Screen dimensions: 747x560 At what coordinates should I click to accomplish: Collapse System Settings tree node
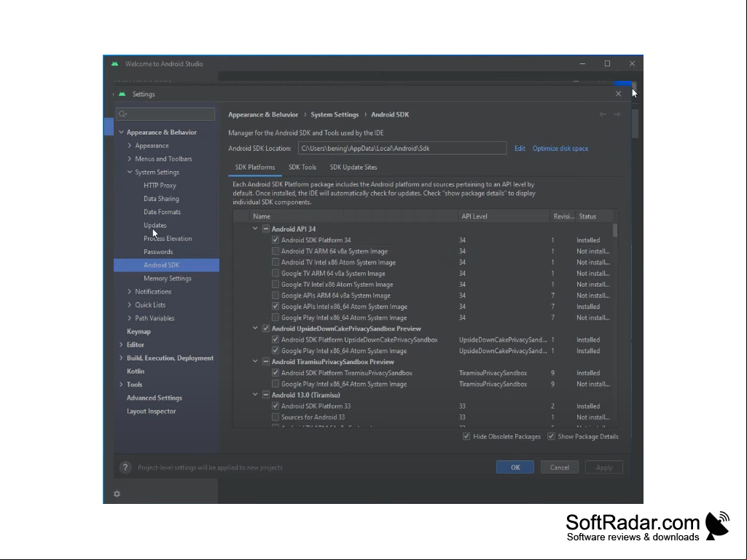(130, 172)
